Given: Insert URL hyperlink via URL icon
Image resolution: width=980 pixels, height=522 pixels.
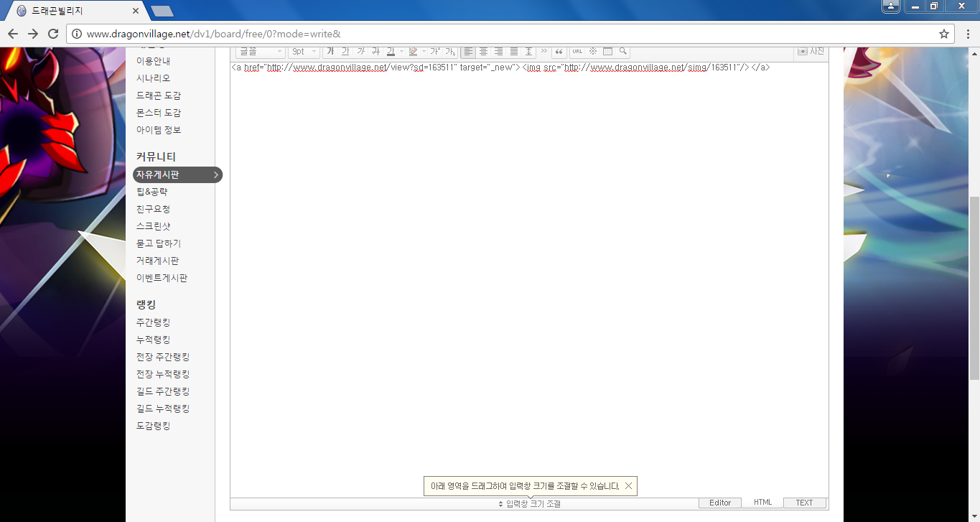Looking at the screenshot, I should point(577,51).
